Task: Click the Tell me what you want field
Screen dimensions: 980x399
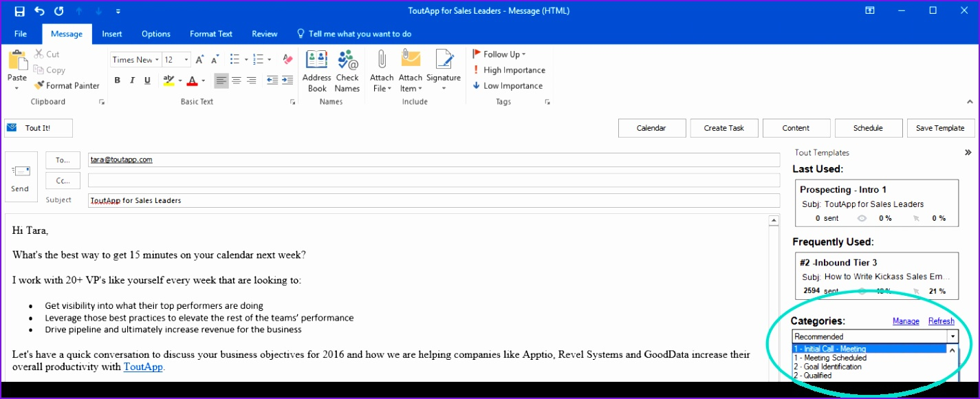Action: (354, 34)
